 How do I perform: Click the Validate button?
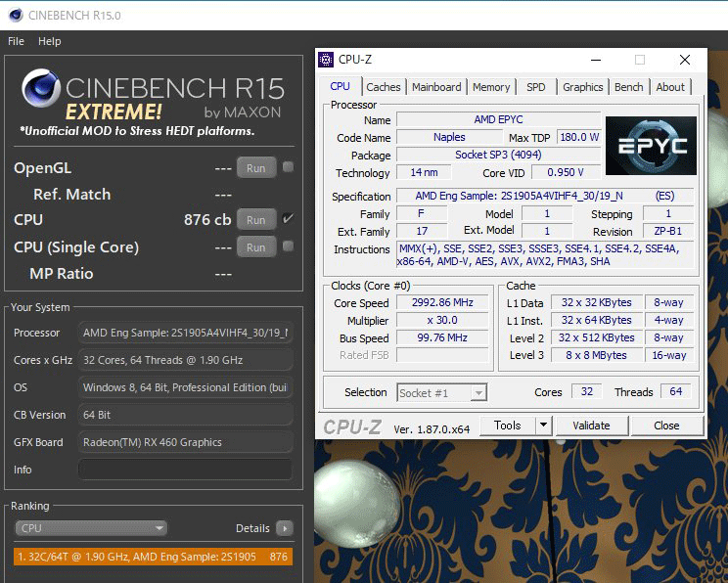pos(591,426)
